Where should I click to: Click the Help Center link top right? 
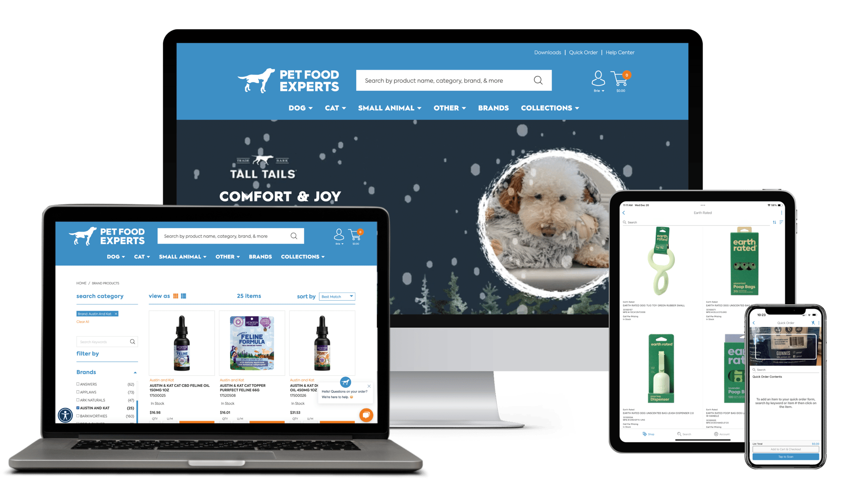click(620, 52)
